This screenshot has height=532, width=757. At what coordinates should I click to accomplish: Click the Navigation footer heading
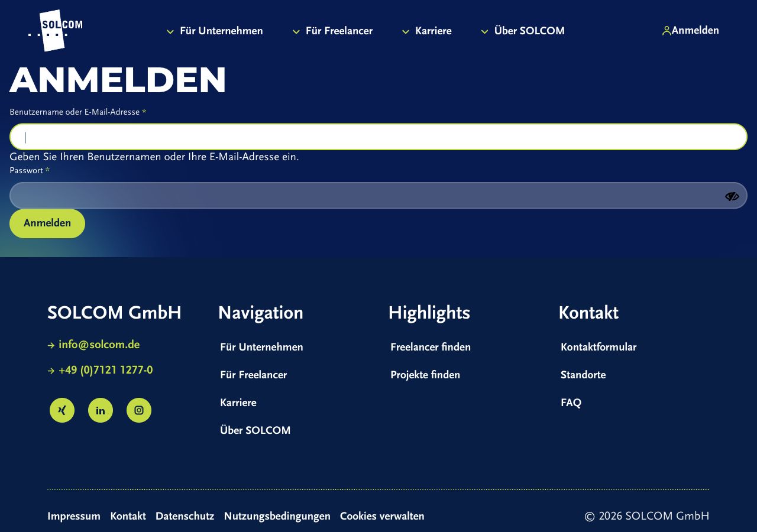[260, 313]
